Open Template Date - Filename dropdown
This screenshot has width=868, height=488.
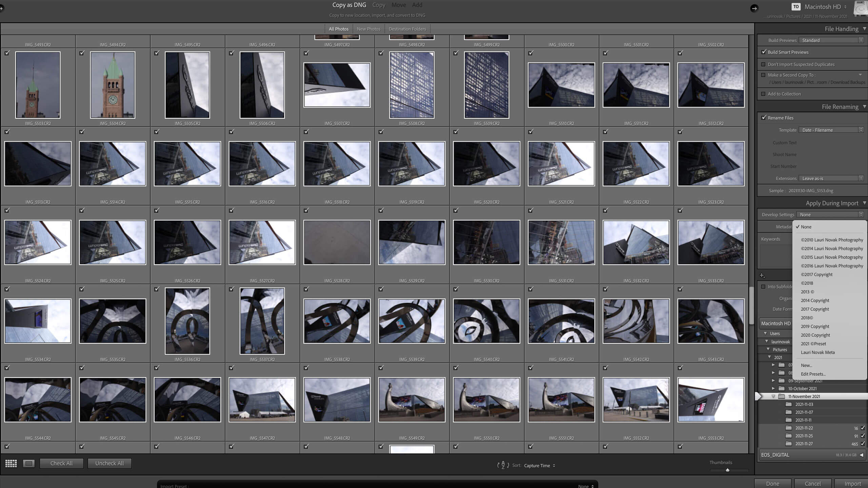(831, 130)
